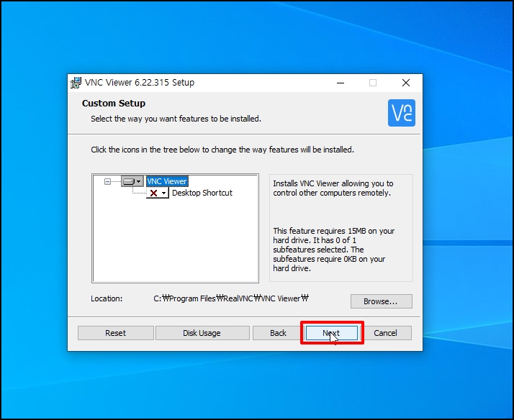The image size is (514, 420).
Task: Click the VNC logo icon in header
Action: [x=401, y=113]
